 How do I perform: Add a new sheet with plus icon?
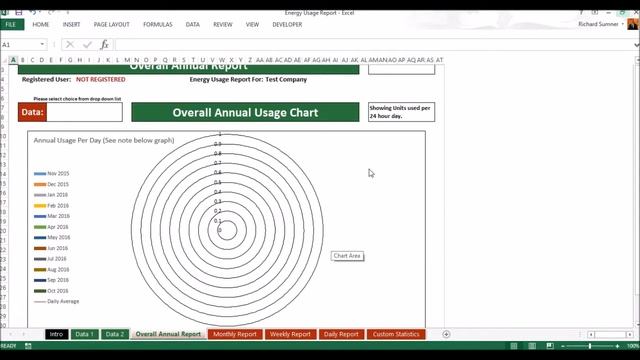coord(446,334)
